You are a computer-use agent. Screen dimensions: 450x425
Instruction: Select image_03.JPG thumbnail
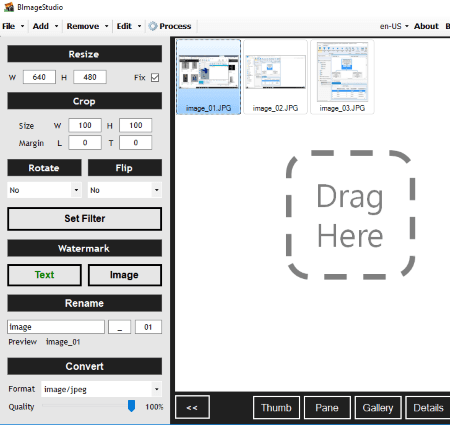coord(342,77)
